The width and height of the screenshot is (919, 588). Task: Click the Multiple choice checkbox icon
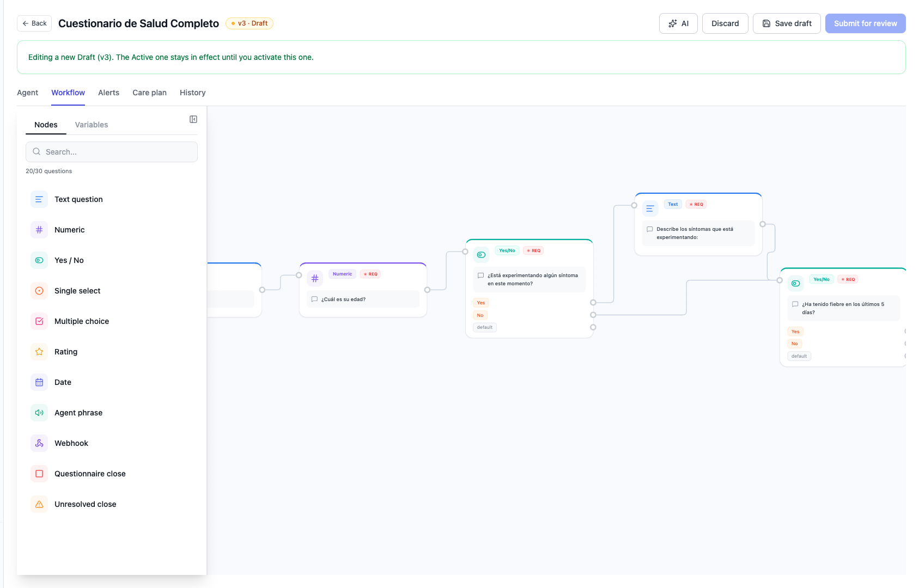pos(39,321)
